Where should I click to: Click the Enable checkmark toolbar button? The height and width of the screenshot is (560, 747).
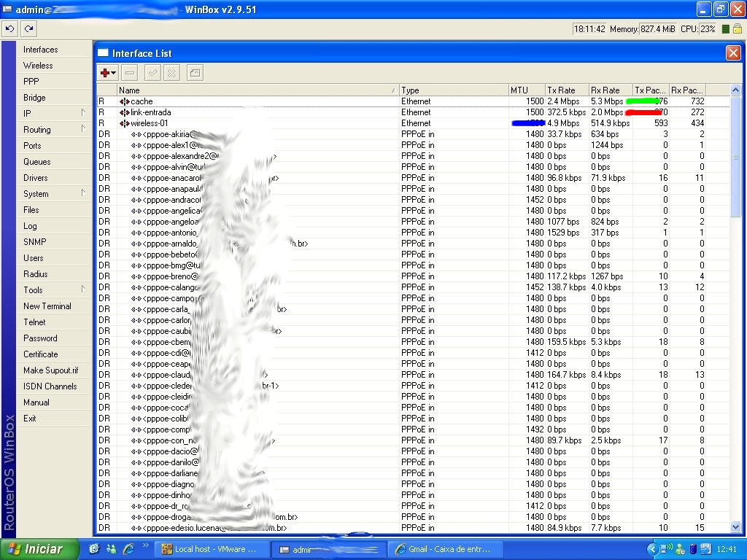(x=152, y=73)
